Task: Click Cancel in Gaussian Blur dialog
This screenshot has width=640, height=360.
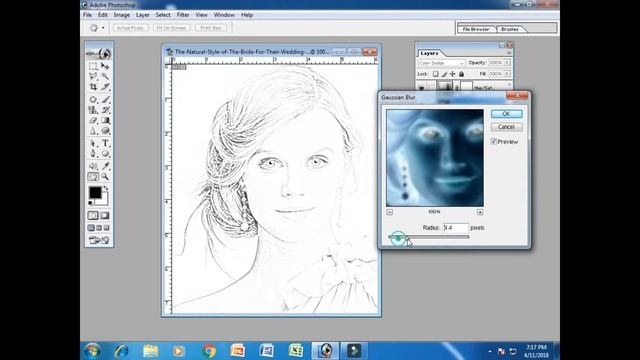Action: (506, 127)
